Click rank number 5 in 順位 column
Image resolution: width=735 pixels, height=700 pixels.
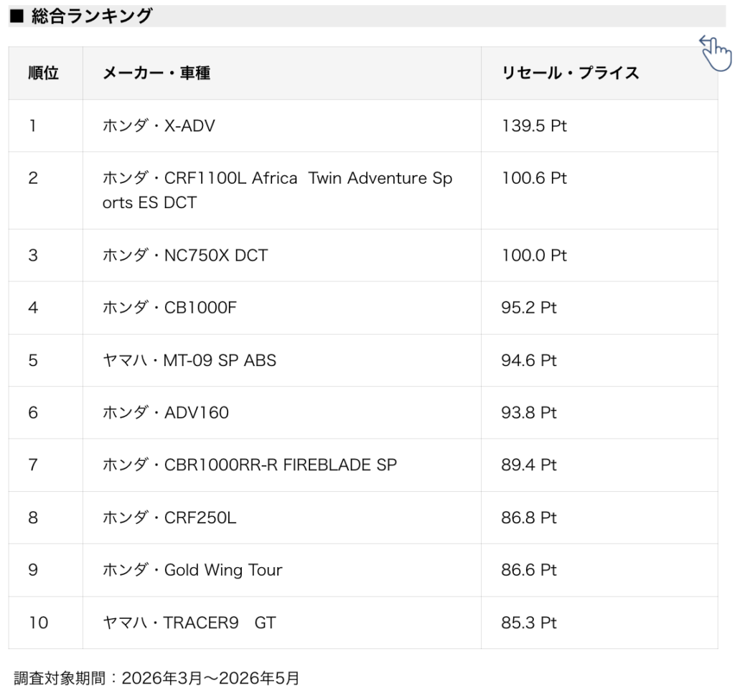tap(33, 360)
